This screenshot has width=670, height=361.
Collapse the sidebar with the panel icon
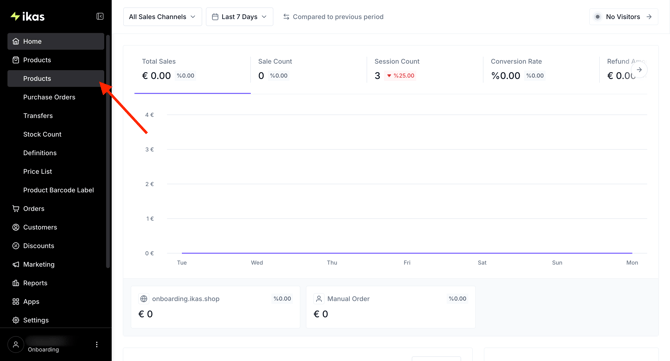[x=100, y=17]
